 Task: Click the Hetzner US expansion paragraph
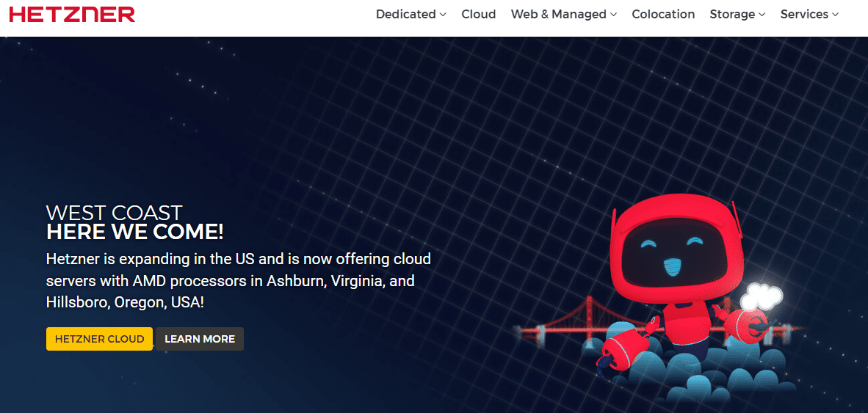click(x=238, y=280)
